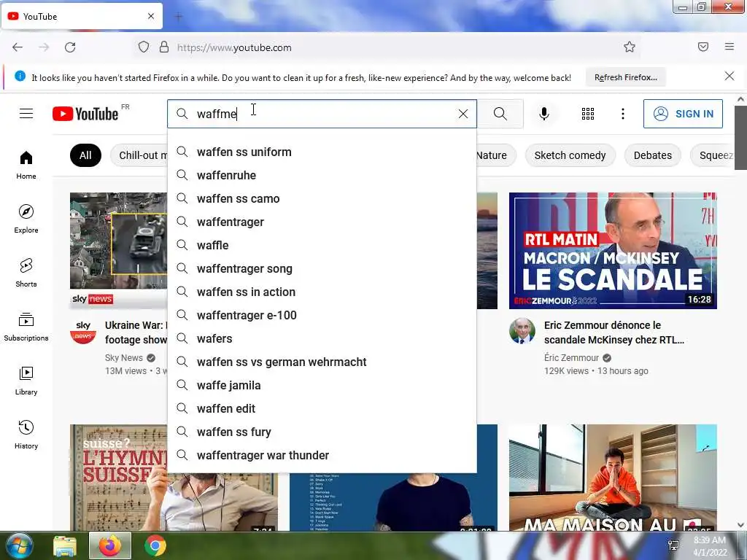Choose suggestion 'waffle'
This screenshot has width=747, height=560.
tap(322, 245)
